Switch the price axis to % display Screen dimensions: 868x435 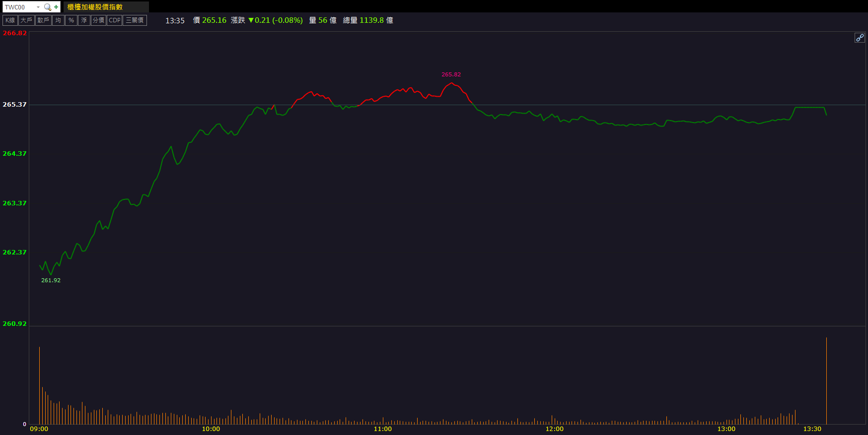(x=71, y=20)
